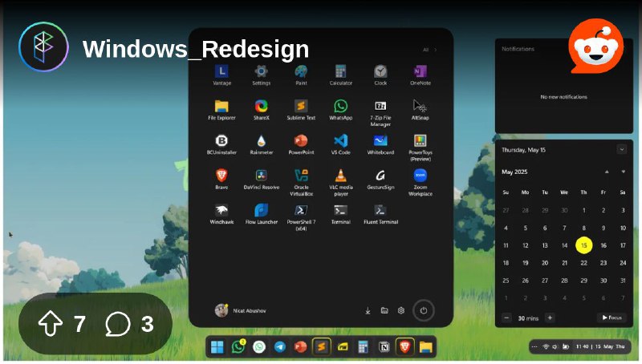642x364 pixels.
Task: Open WhatsApp in start menu grid
Action: pyautogui.click(x=340, y=110)
